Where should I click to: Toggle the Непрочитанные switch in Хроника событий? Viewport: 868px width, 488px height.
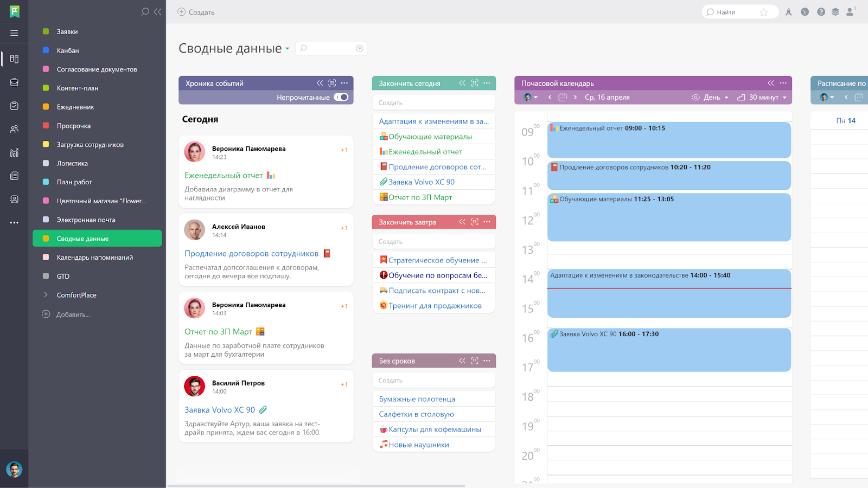pos(342,97)
